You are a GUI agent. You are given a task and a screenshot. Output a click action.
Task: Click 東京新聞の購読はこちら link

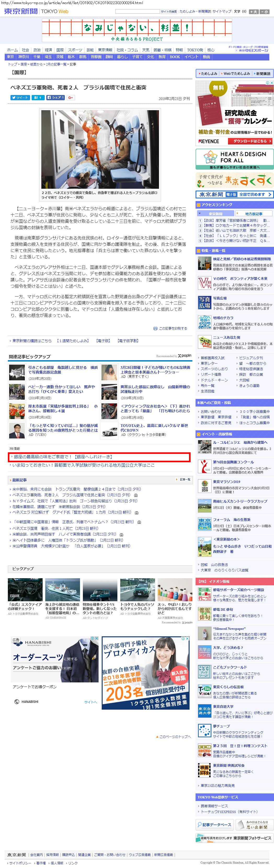click(x=32, y=341)
